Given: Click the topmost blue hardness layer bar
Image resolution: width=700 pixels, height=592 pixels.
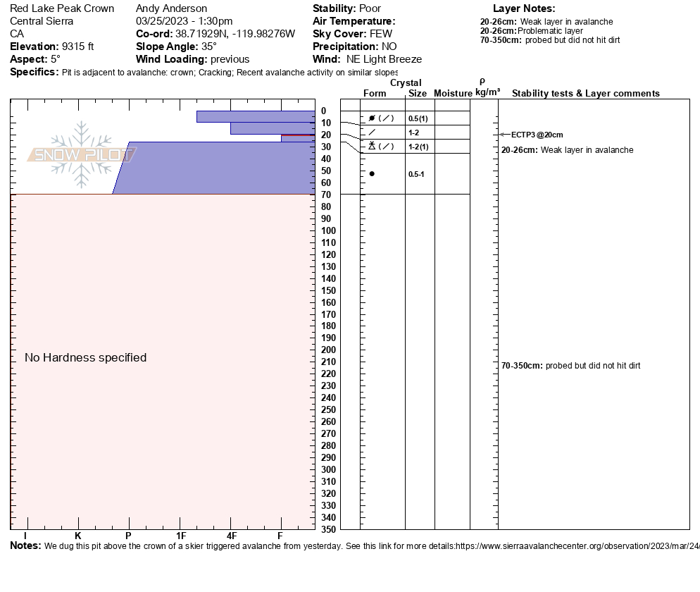Looking at the screenshot, I should 255,116.
